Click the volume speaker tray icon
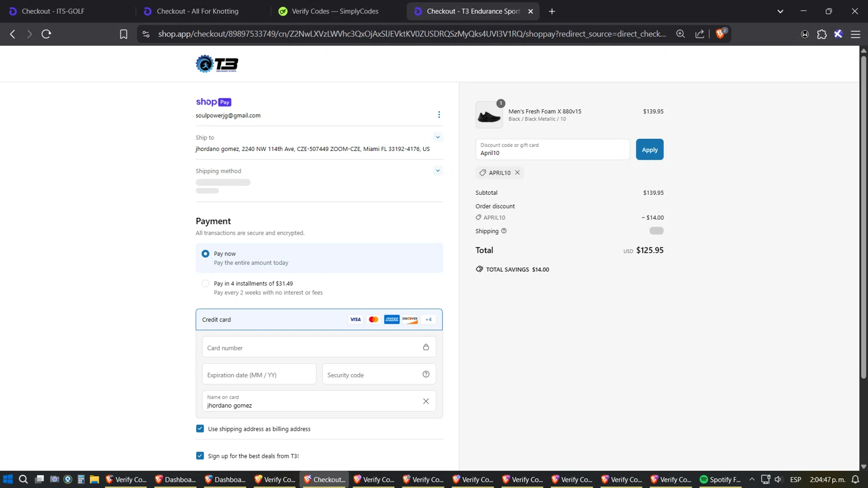The width and height of the screenshot is (868, 488). click(778, 479)
